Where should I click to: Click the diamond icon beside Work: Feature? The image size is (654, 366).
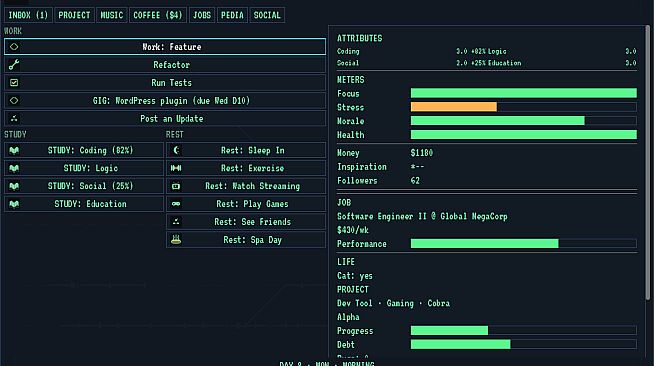(14, 47)
